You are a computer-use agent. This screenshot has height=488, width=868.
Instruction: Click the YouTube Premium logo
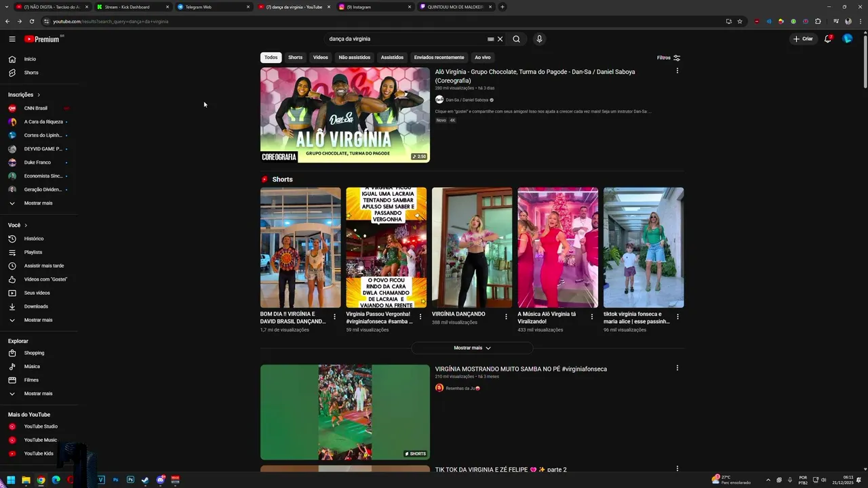click(43, 39)
